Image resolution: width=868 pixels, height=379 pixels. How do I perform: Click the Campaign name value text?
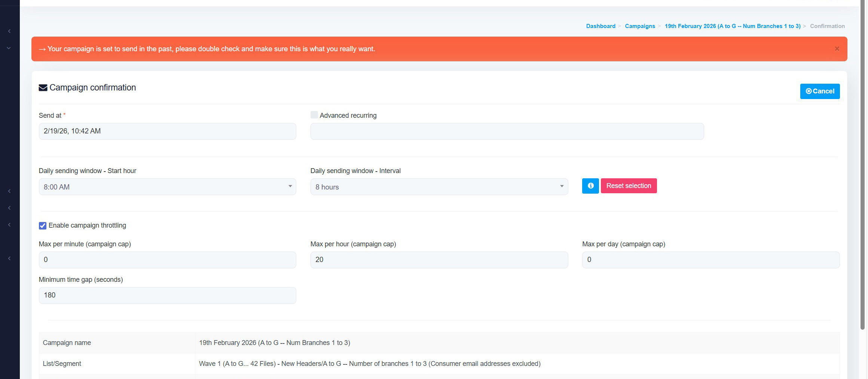click(274, 343)
